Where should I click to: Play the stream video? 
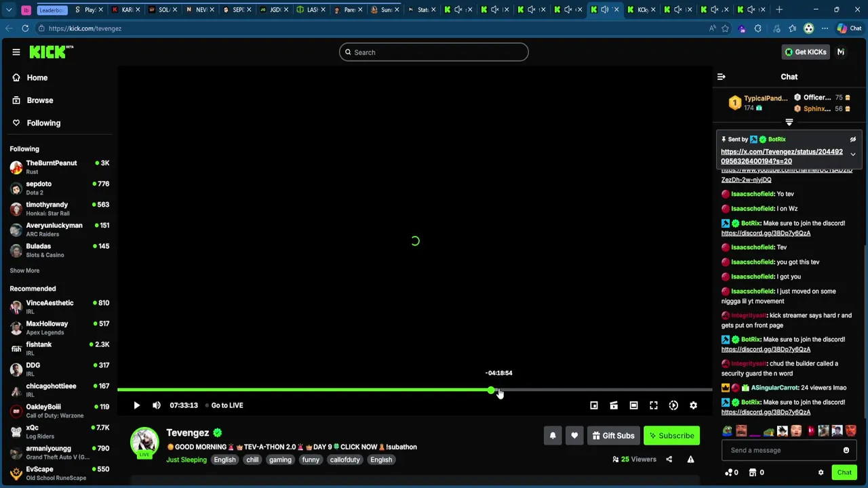136,405
